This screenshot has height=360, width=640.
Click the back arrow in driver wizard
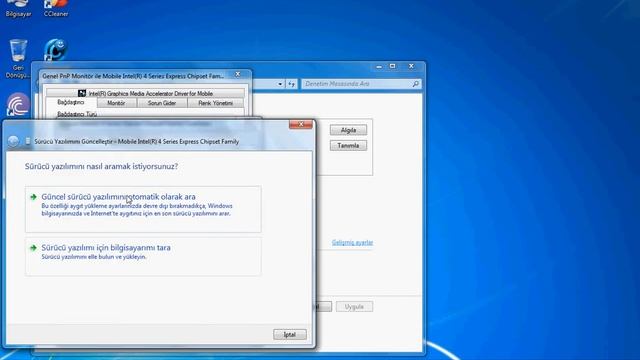[x=13, y=142]
